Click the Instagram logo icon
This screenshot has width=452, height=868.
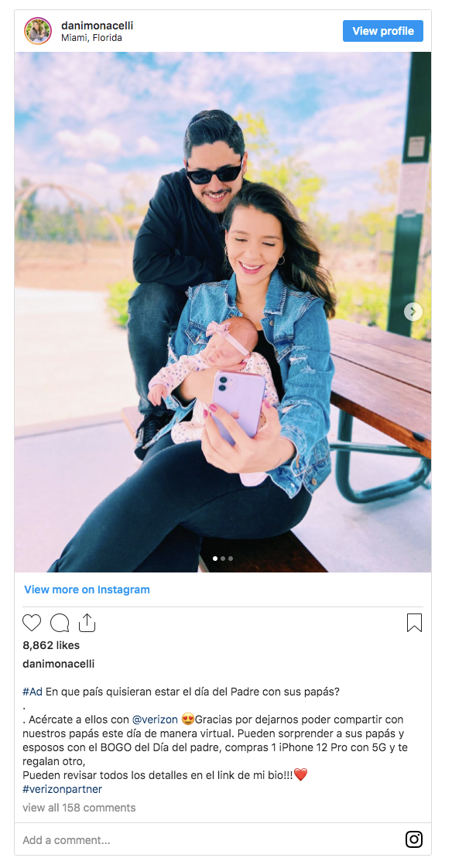pyautogui.click(x=414, y=839)
